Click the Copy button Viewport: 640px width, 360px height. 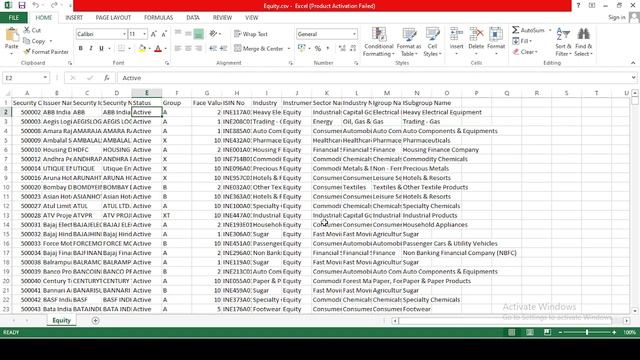point(34,41)
